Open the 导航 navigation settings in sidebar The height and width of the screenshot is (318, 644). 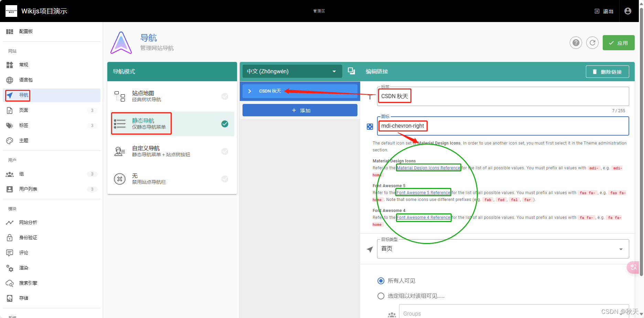click(x=23, y=95)
